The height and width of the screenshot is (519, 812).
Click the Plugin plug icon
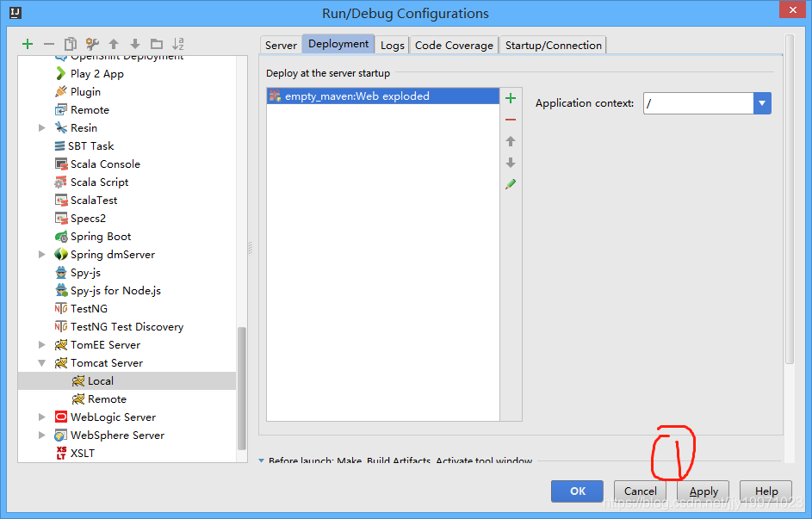tap(61, 91)
